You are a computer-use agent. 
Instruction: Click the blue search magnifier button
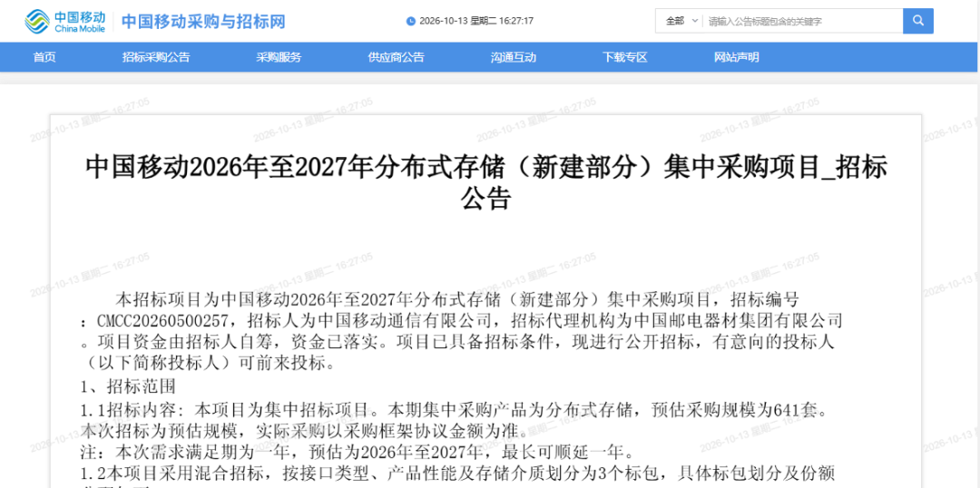pos(918,21)
